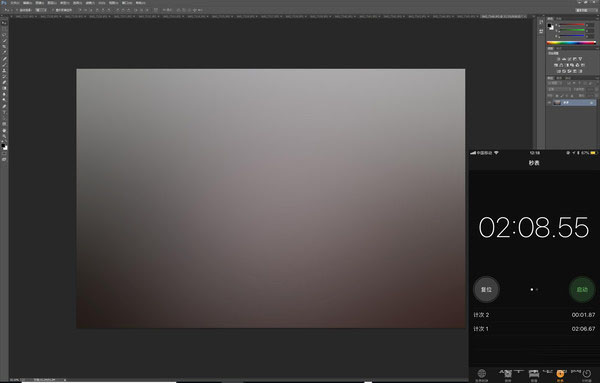The height and width of the screenshot is (383, 600).
Task: Pick a color from the spectrum ramp
Action: (571, 43)
